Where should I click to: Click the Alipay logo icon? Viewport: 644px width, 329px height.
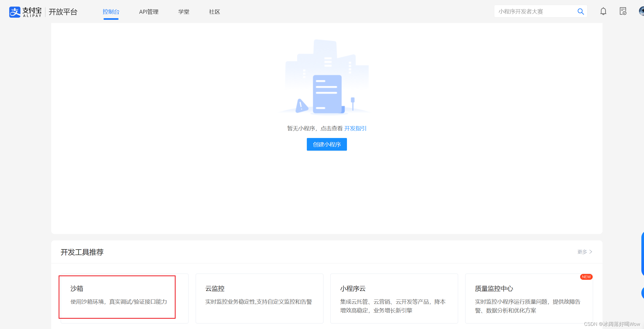click(x=15, y=12)
